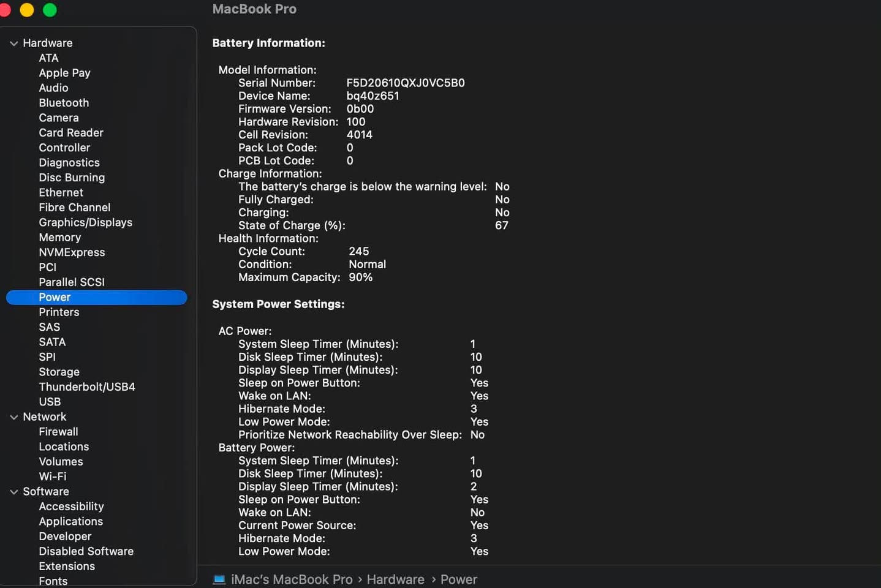The image size is (881, 588).
Task: Open the PCI entry
Action: click(47, 267)
